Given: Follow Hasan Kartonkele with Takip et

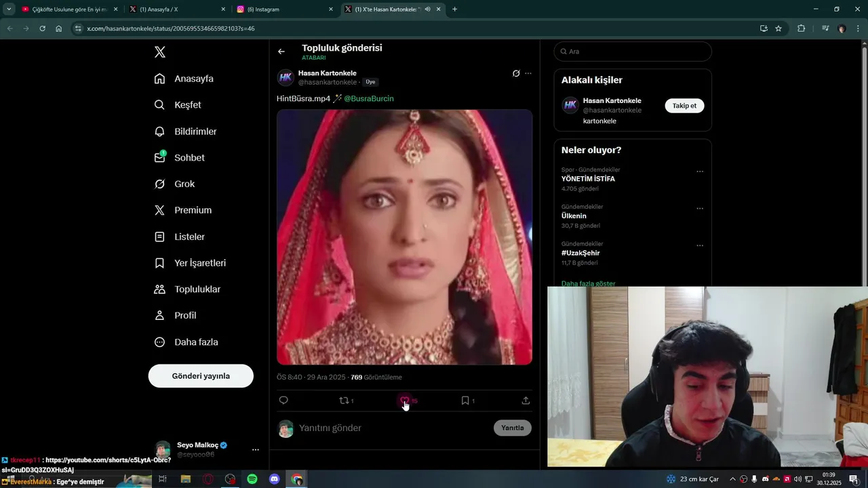Looking at the screenshot, I should click(684, 106).
